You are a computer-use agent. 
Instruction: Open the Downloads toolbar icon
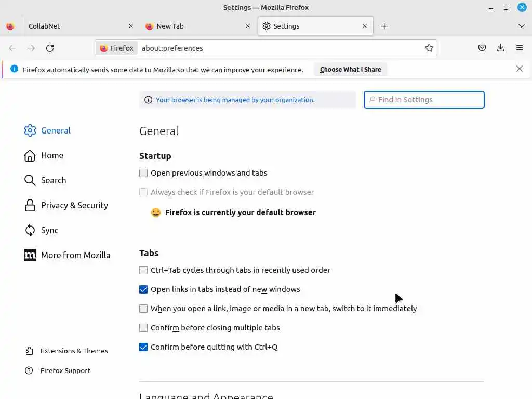(501, 48)
